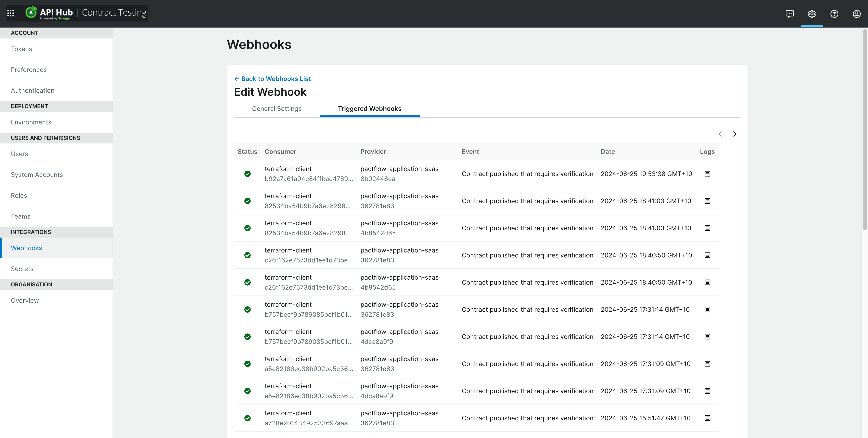The image size is (868, 438).
Task: Select the Triggered Webhooks tab
Action: [x=369, y=108]
